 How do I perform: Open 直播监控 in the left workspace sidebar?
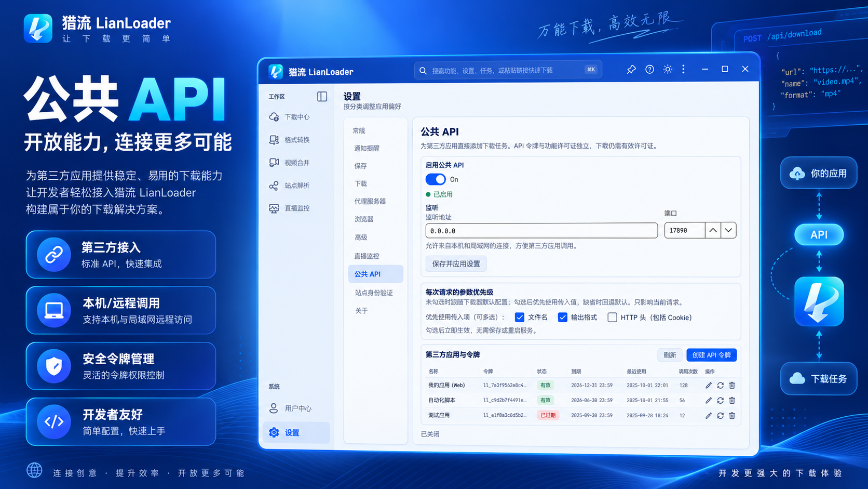point(296,208)
